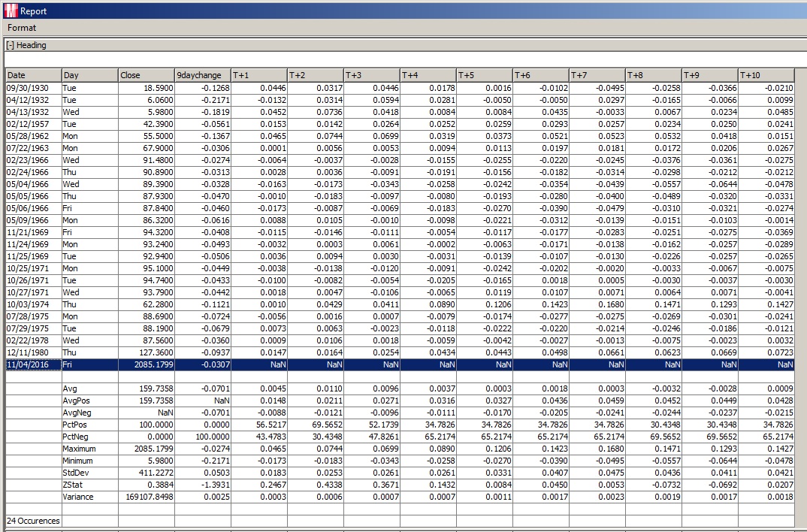The height and width of the screenshot is (532, 807).
Task: Click the T+7 column header
Action: click(597, 75)
